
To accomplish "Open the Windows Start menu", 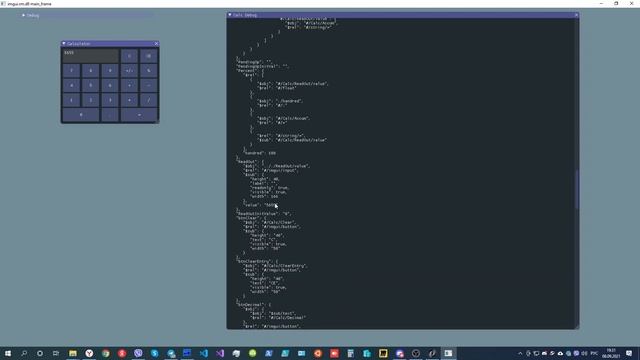I will (x=8, y=353).
